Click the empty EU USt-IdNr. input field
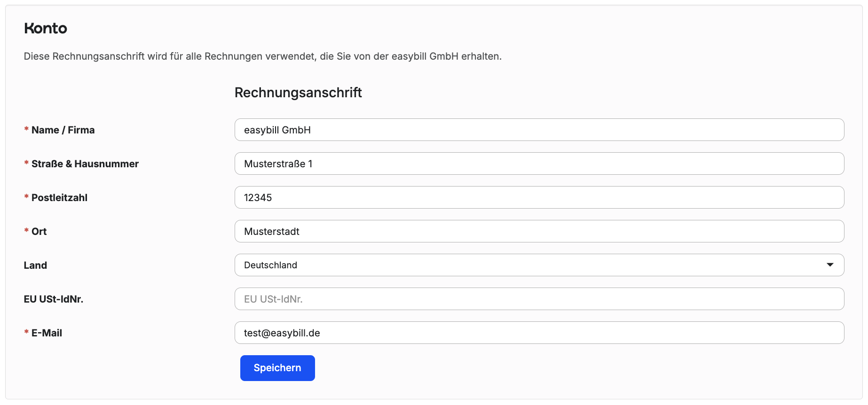The image size is (868, 405). pyautogui.click(x=539, y=299)
